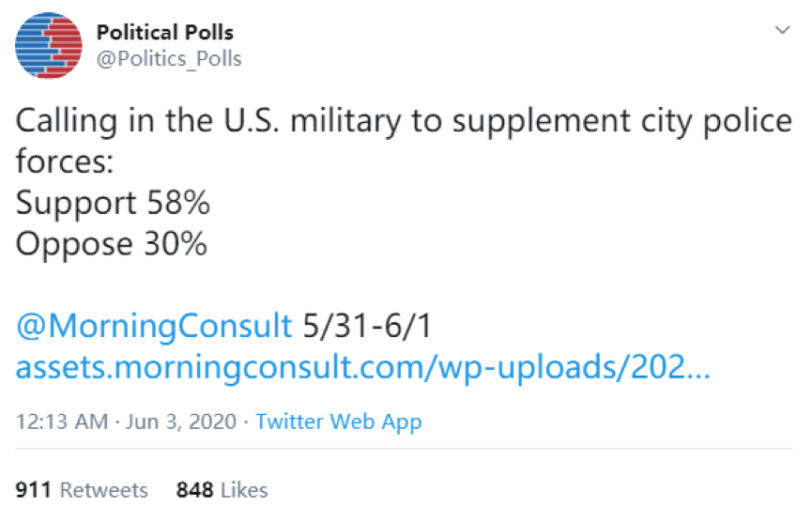This screenshot has height=522, width=812.
Task: Click the 12:13 AM timestamp
Action: (62, 422)
